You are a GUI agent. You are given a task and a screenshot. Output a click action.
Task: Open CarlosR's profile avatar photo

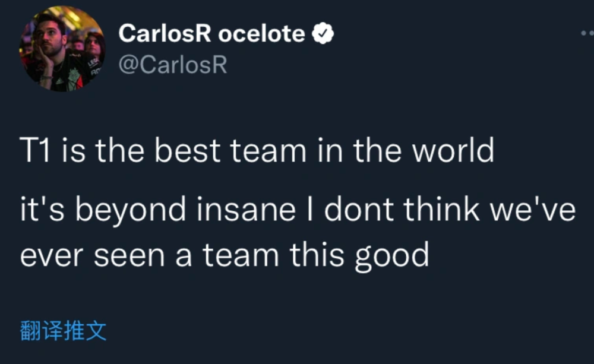(x=62, y=50)
